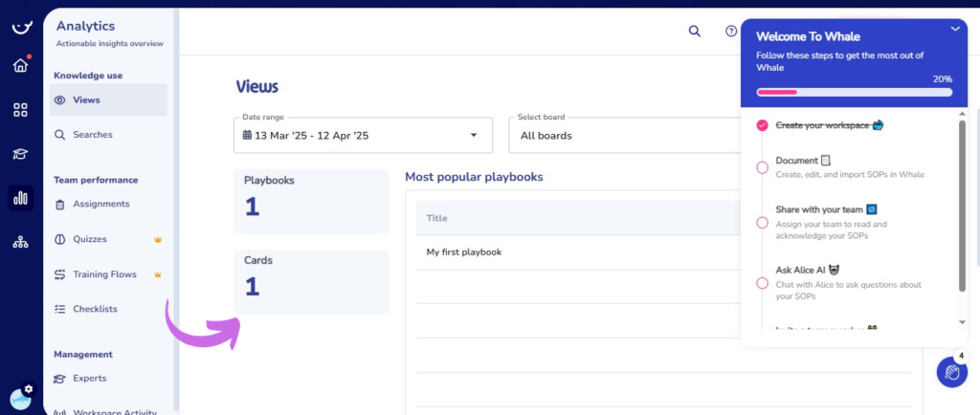Click the onboarding panel scrollbar
Viewport: 980px width, 415px height.
click(x=962, y=206)
